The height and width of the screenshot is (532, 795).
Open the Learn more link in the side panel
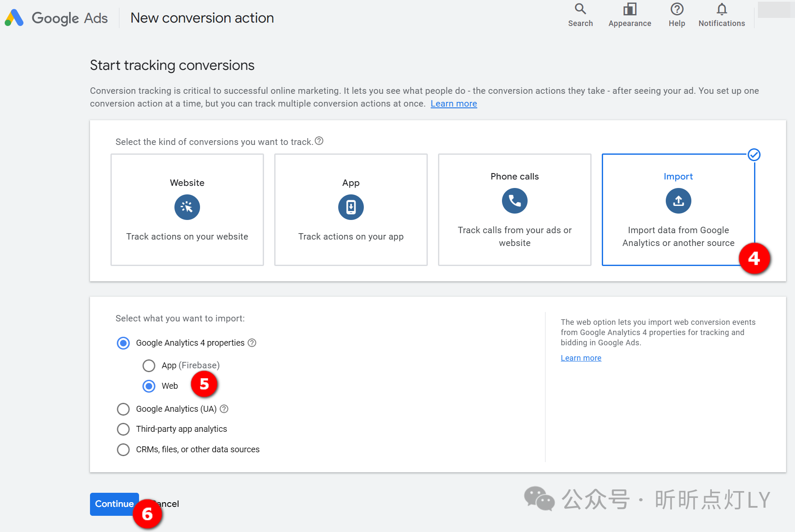tap(581, 358)
